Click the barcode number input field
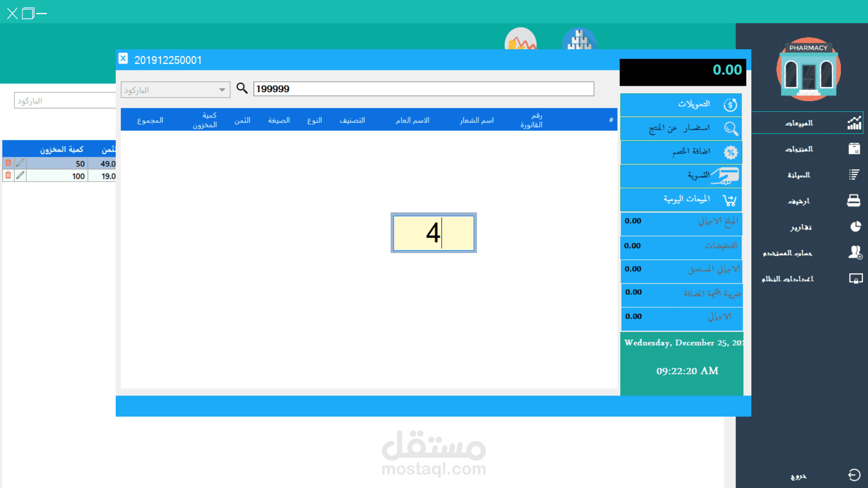This screenshot has width=868, height=488. (423, 89)
